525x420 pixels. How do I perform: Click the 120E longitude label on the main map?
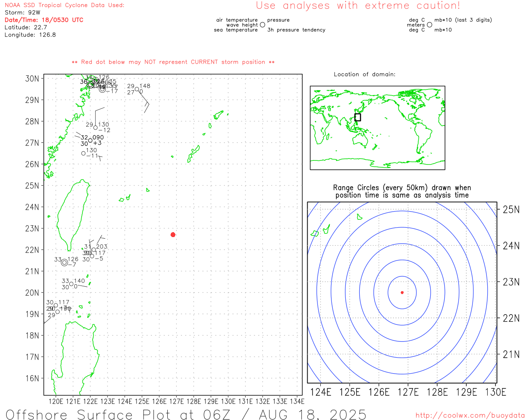(x=56, y=401)
